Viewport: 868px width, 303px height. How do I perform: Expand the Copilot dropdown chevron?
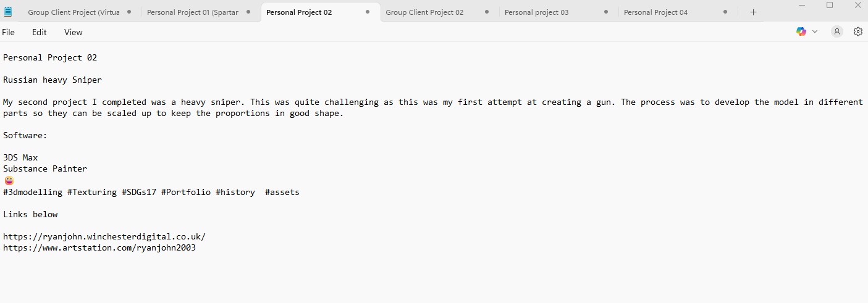815,31
